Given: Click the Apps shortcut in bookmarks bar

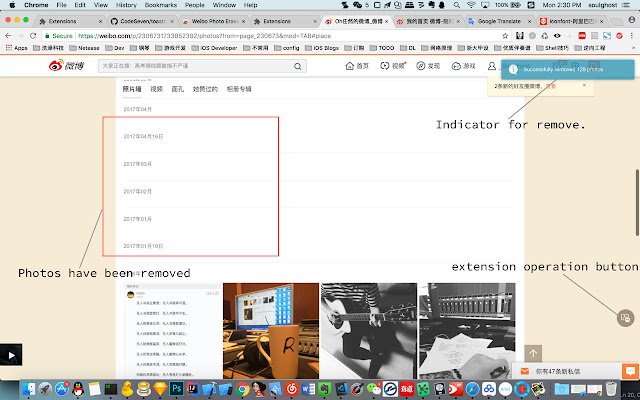Looking at the screenshot, I should (x=16, y=48).
